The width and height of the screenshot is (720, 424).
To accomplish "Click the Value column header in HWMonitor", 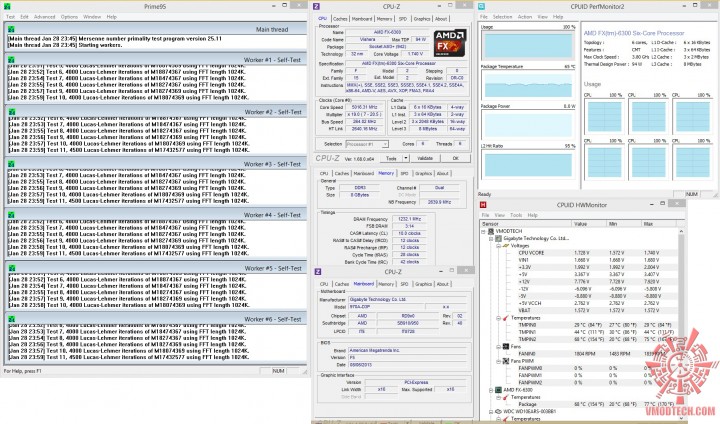I will [590, 224].
